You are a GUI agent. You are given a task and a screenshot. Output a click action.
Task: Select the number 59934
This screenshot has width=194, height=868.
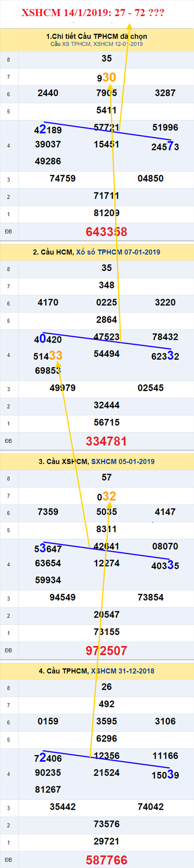pyautogui.click(x=48, y=580)
